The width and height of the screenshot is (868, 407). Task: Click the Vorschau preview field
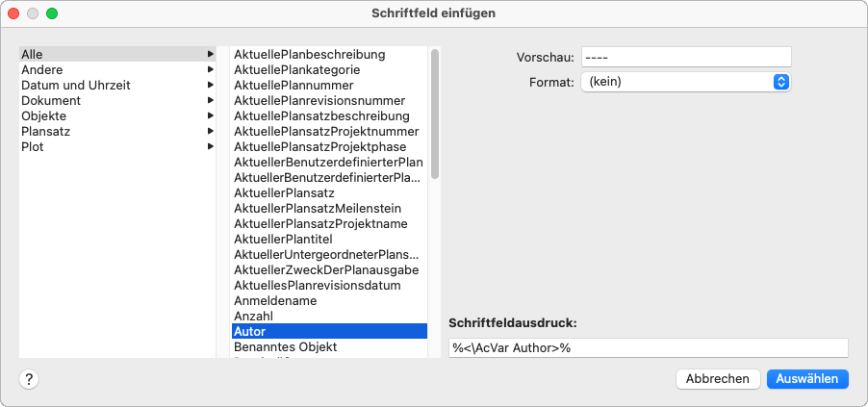click(x=685, y=58)
